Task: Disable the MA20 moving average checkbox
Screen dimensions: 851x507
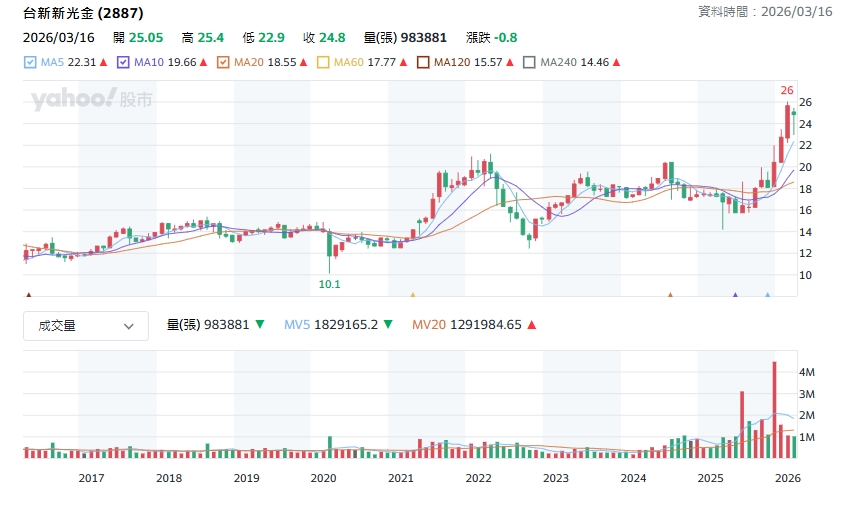Action: pyautogui.click(x=223, y=62)
